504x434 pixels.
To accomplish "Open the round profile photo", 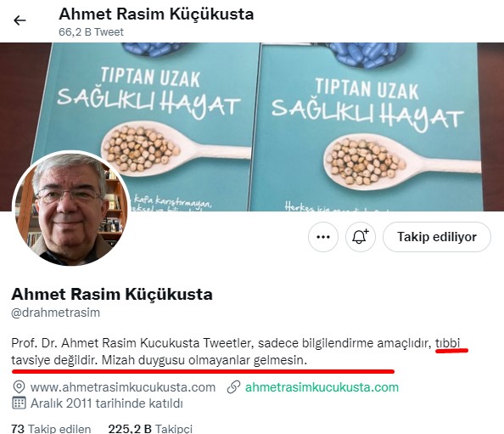I will 71,209.
